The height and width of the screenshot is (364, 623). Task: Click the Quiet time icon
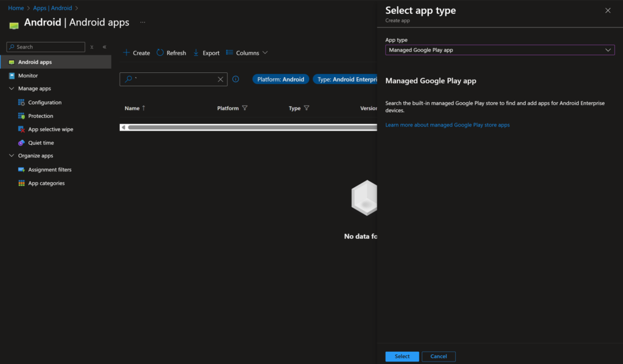click(21, 143)
